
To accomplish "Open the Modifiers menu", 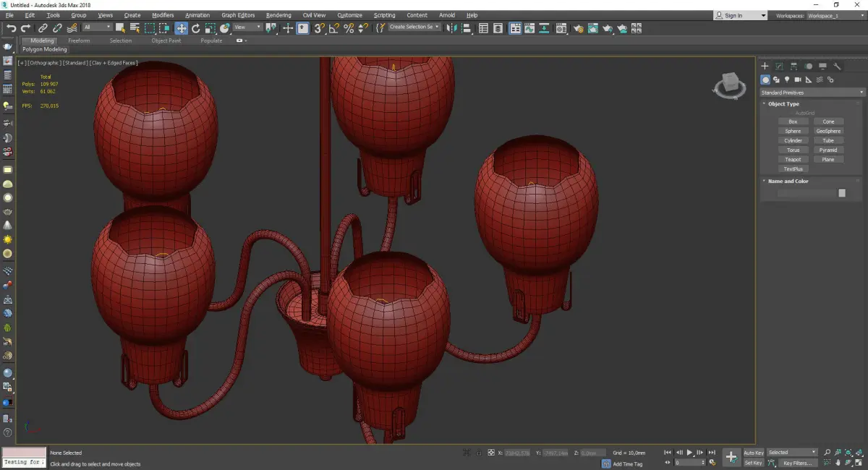I will (163, 15).
